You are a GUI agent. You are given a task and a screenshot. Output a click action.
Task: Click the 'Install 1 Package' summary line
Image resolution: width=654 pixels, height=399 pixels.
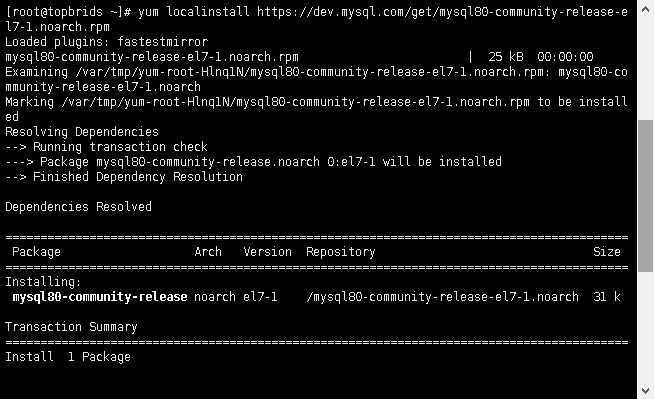[68, 357]
